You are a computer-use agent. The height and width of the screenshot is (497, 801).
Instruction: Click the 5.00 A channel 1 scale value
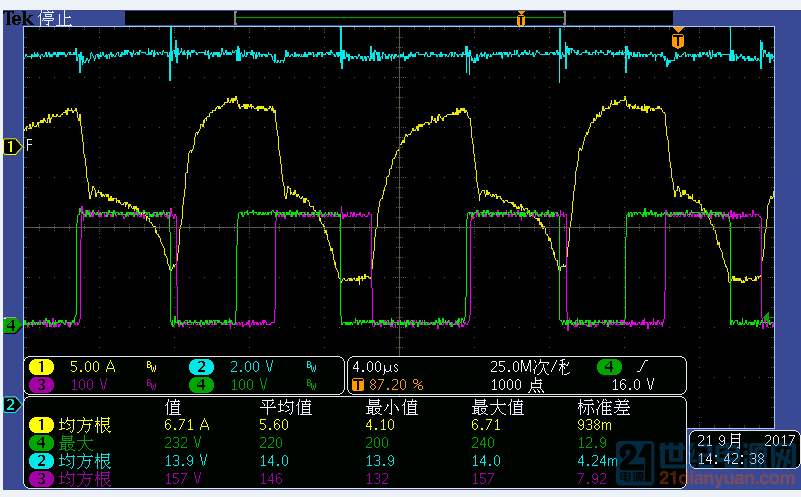[92, 367]
